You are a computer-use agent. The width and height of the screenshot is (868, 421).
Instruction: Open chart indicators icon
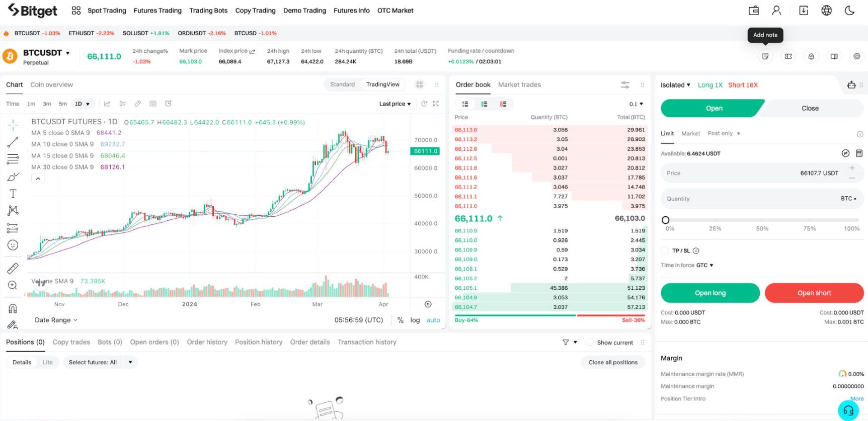click(x=107, y=104)
